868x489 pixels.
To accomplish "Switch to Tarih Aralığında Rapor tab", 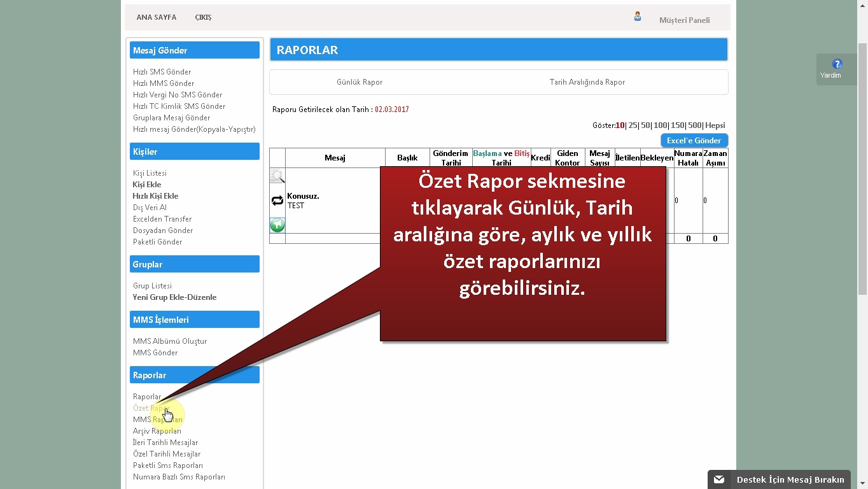I will click(x=587, y=82).
